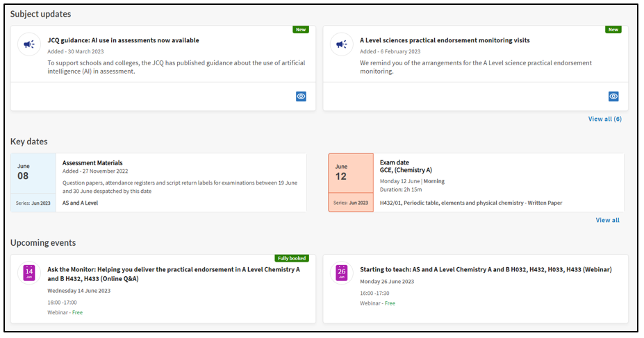
Task: Click Assessment Materials key date heading
Action: pyautogui.click(x=92, y=163)
